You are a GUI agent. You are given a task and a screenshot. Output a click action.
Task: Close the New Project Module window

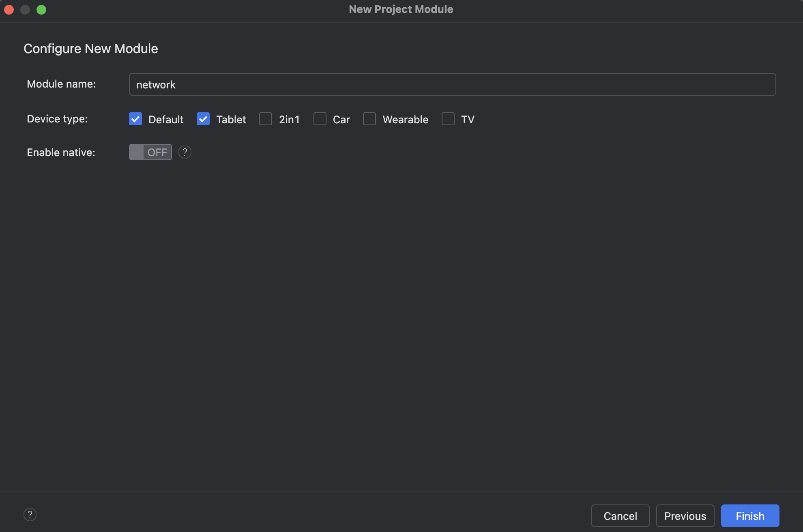(x=9, y=10)
